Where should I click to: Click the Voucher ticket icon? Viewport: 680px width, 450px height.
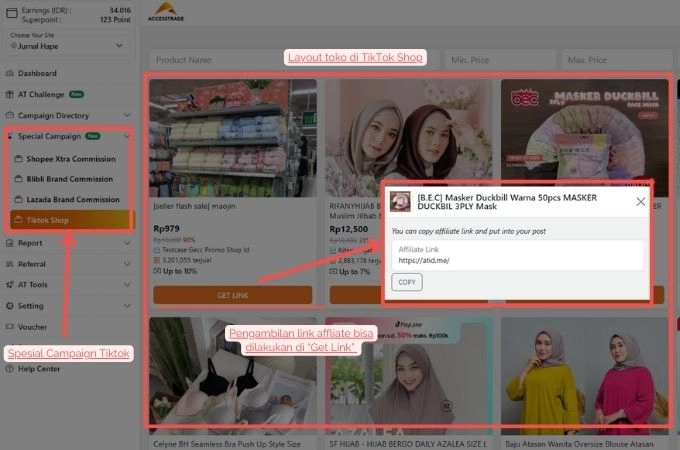[x=10, y=326]
